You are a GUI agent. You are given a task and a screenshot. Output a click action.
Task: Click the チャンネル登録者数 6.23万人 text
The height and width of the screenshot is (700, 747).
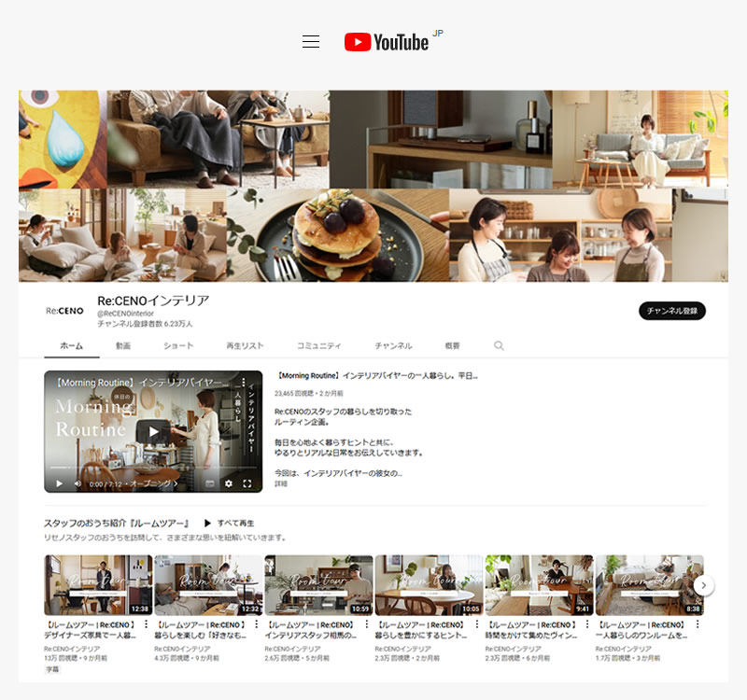[145, 324]
